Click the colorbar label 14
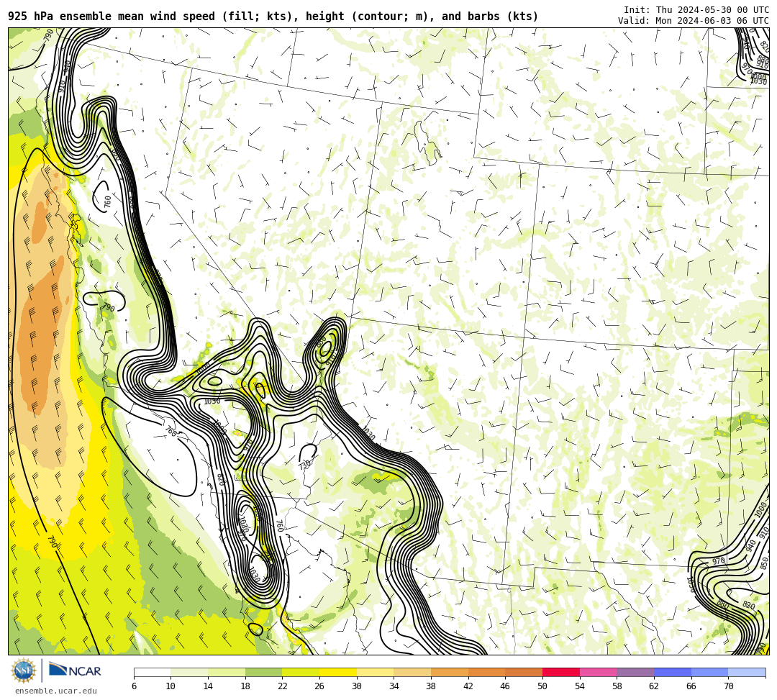777x700 pixels. (x=208, y=686)
